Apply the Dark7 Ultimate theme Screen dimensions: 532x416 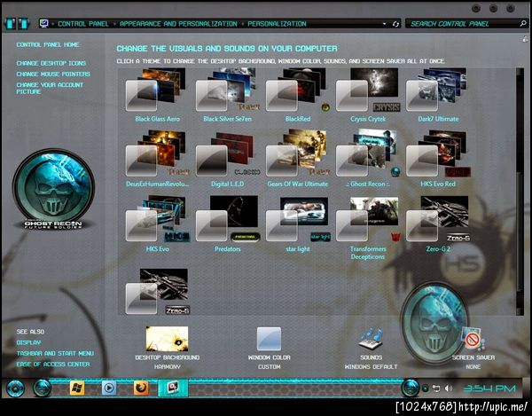point(438,95)
